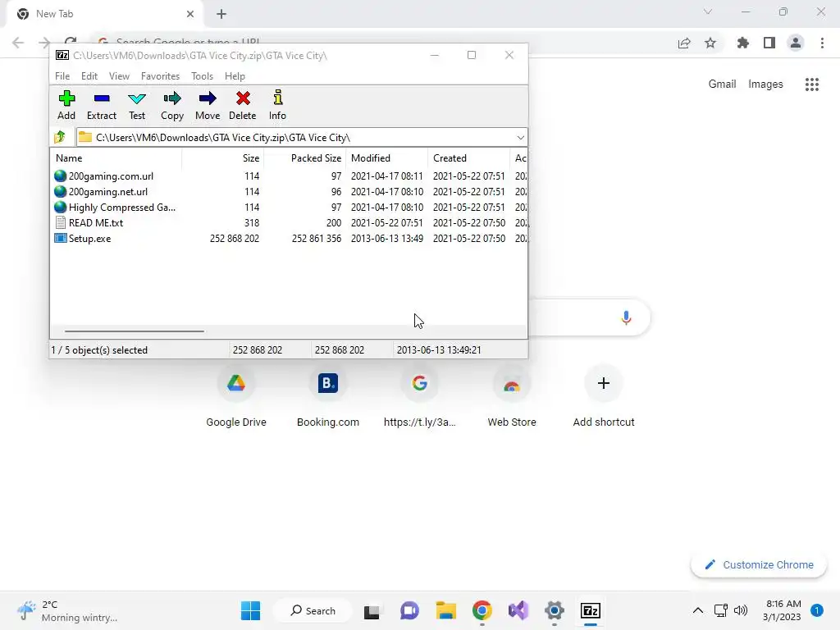840x630 pixels.
Task: Open Gmail link on New Tab page
Action: [722, 84]
